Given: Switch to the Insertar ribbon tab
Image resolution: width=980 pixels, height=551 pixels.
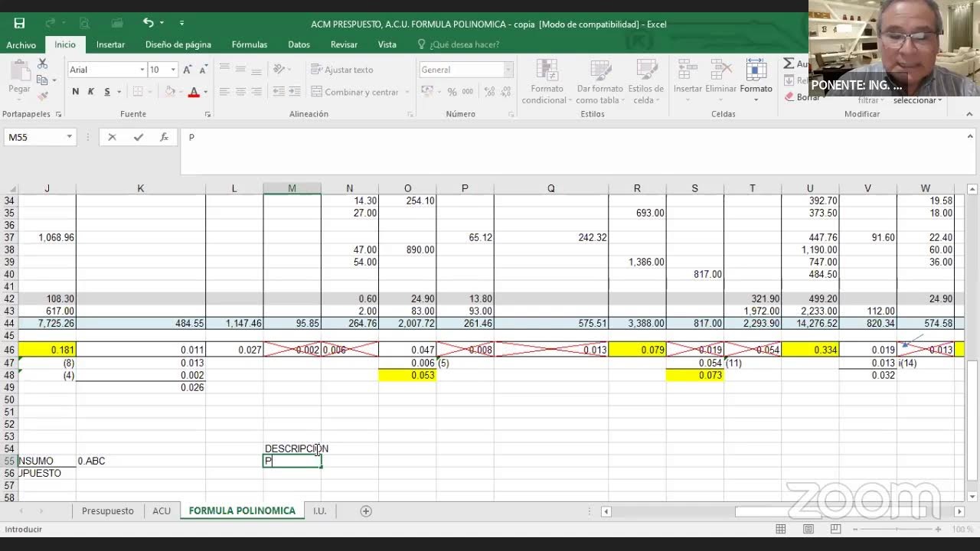Looking at the screenshot, I should (110, 44).
